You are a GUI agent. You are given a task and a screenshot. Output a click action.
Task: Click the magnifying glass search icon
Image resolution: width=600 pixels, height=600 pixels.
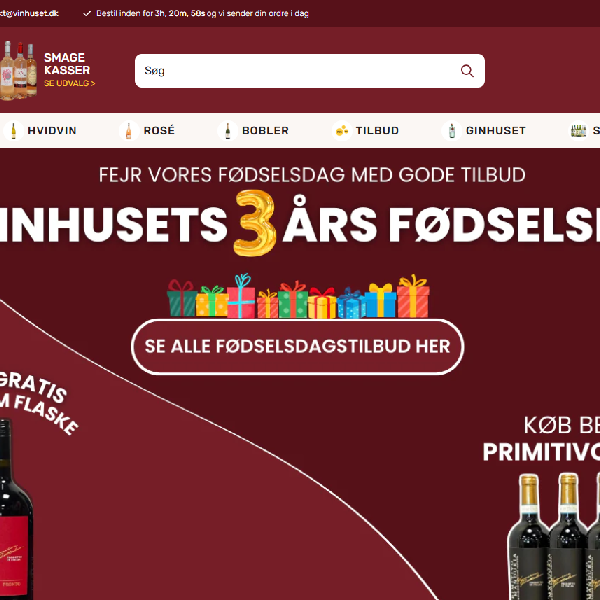click(467, 71)
